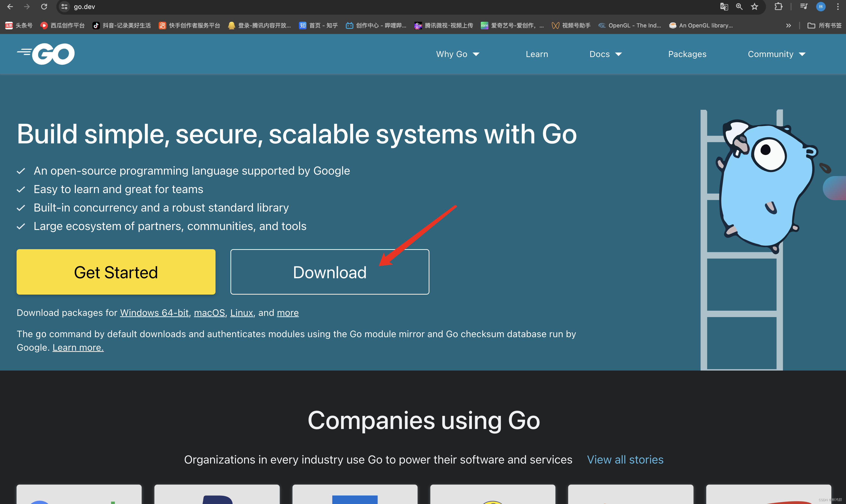Image resolution: width=846 pixels, height=504 pixels.
Task: Open the Translate page icon
Action: click(724, 6)
